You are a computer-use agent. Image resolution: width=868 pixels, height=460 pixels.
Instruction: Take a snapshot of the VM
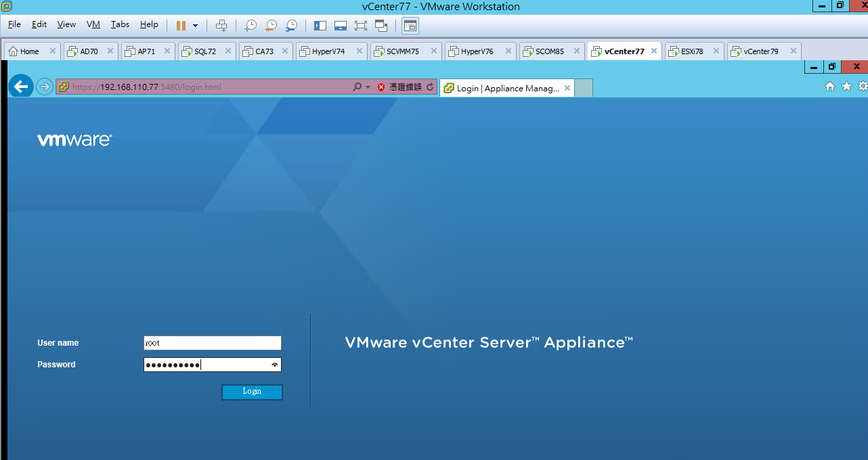click(x=251, y=26)
